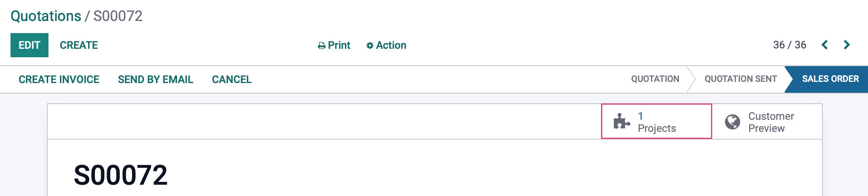Click the EDIT button

tap(29, 45)
